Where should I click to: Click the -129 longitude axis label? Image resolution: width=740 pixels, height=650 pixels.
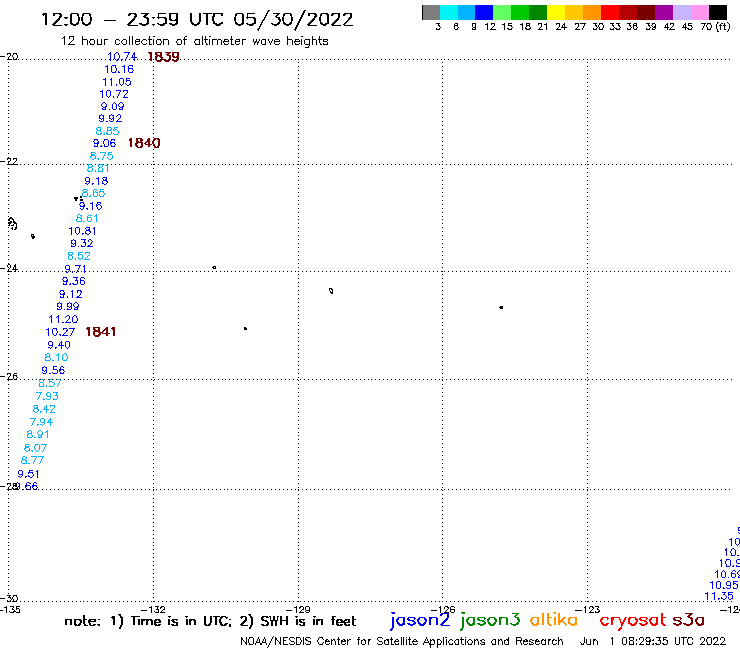[x=299, y=609]
